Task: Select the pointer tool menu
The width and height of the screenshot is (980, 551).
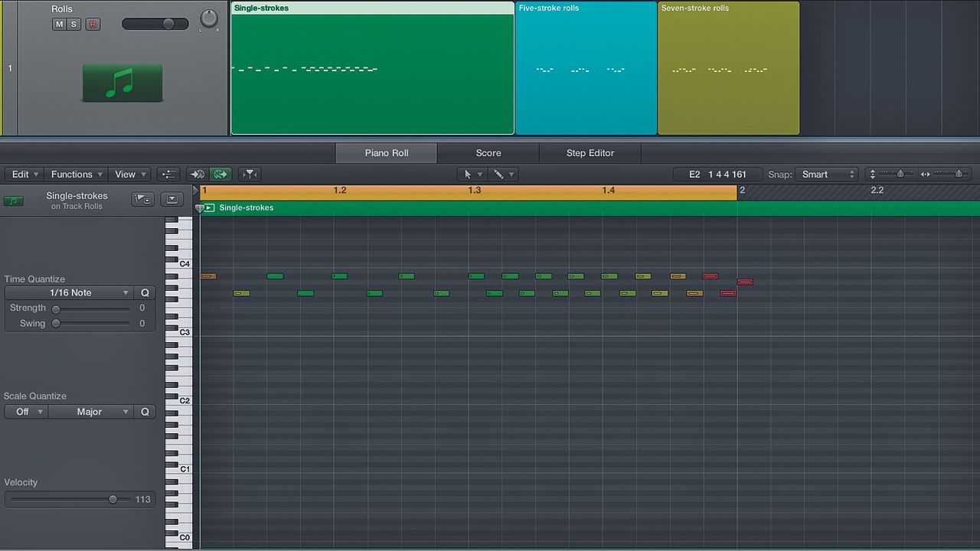Action: coord(472,174)
